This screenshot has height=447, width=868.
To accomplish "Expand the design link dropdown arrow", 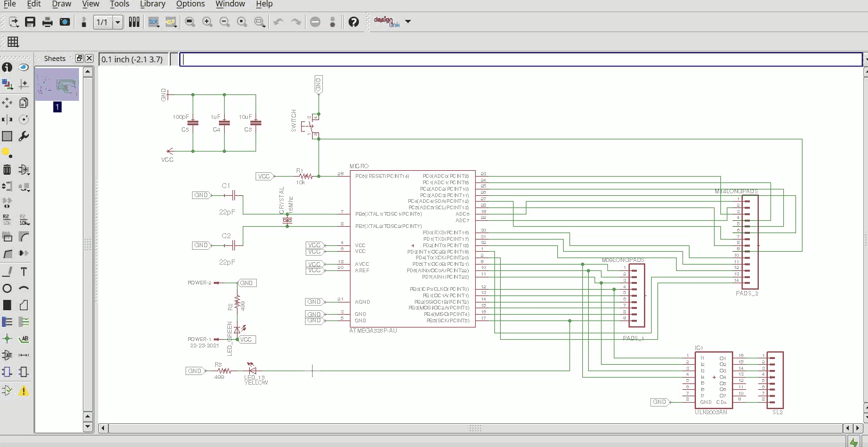I will coord(408,22).
